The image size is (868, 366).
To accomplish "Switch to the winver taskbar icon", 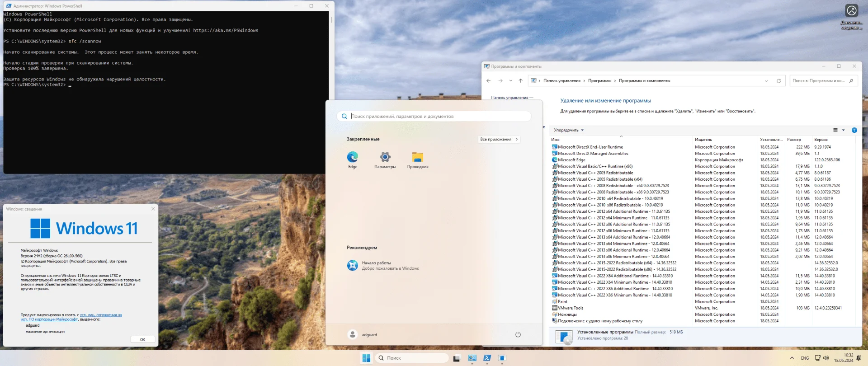I will pyautogui.click(x=502, y=358).
